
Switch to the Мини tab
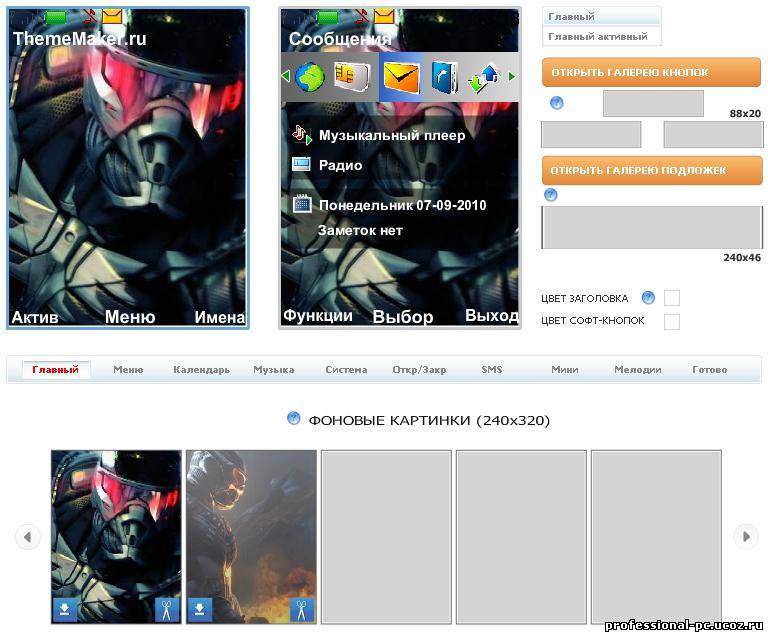[565, 369]
